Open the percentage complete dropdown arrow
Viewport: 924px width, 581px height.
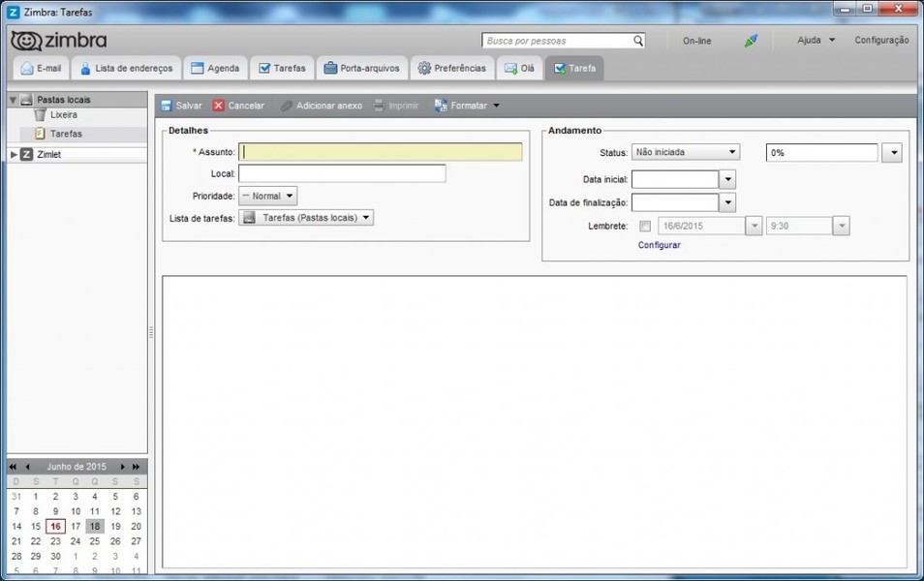[x=892, y=153]
